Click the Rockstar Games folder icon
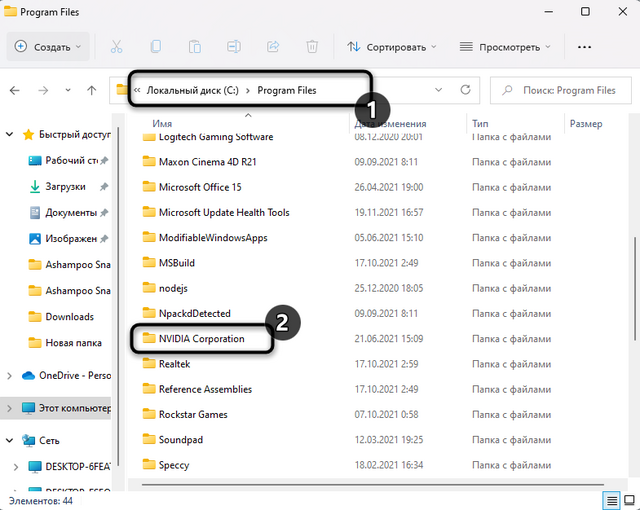The image size is (640, 510). [149, 414]
